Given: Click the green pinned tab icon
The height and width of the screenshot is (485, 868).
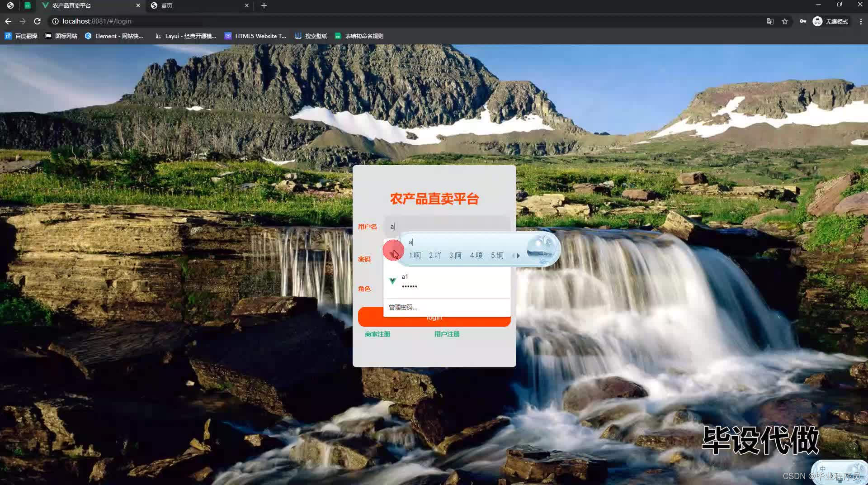Looking at the screenshot, I should pyautogui.click(x=28, y=5).
